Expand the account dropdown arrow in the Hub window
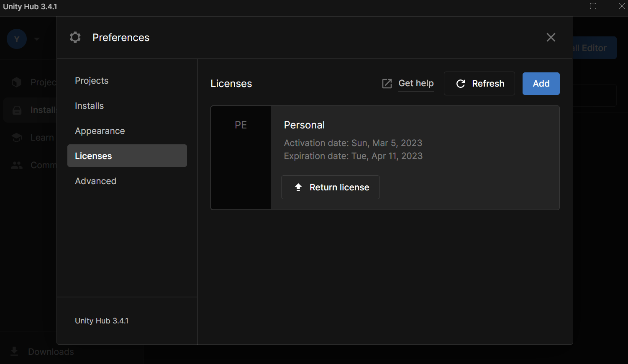Screen dimensions: 628x364 [x=37, y=39]
